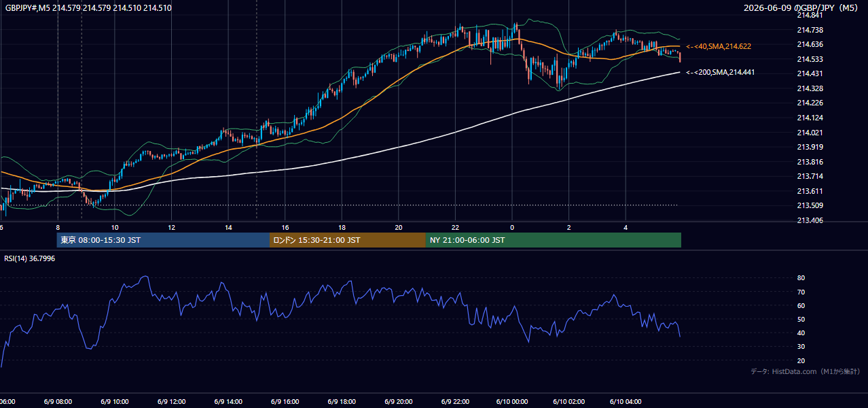Click RSI scale value 70

801,292
